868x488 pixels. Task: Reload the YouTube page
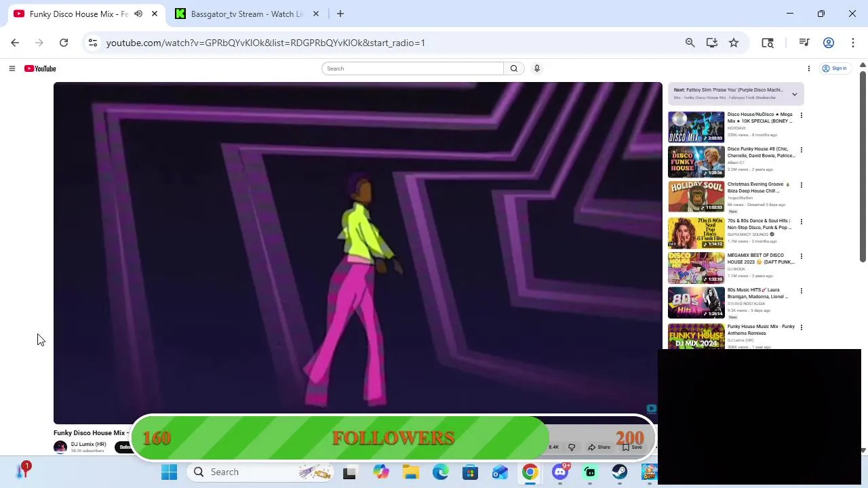point(64,43)
